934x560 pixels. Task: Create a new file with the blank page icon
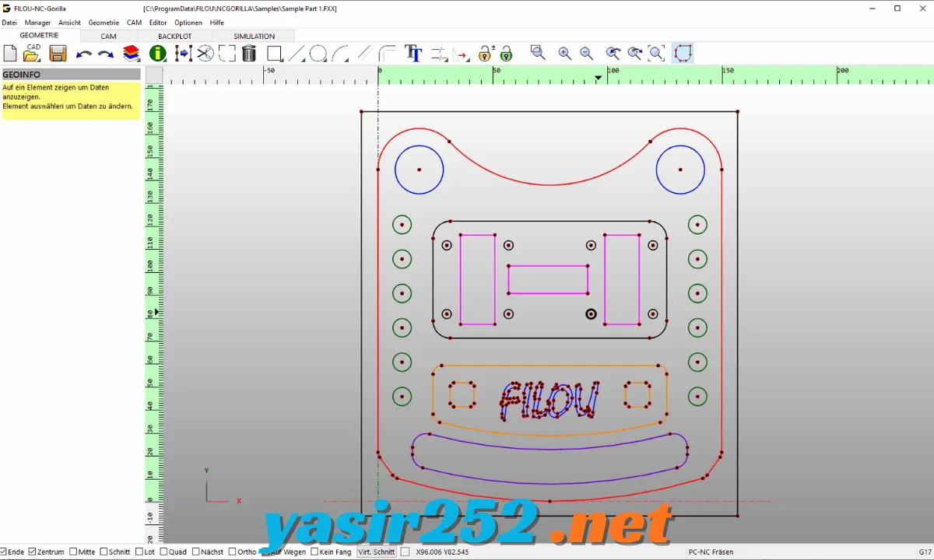pos(10,53)
